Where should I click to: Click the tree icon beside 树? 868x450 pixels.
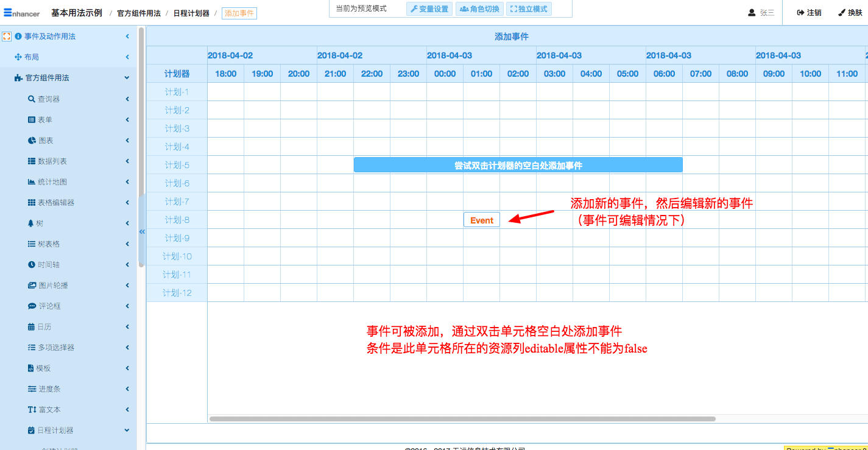[x=32, y=223]
